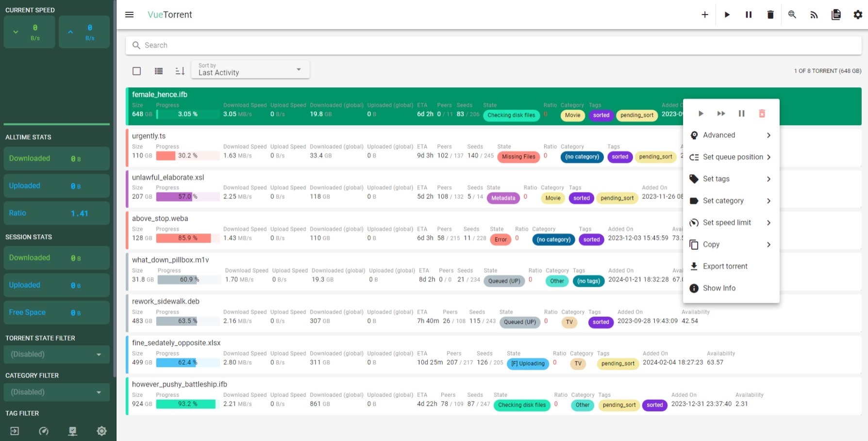Screen dimensions: 868x441
Task: Click the urgently.ts progress bar
Action: [x=187, y=156]
